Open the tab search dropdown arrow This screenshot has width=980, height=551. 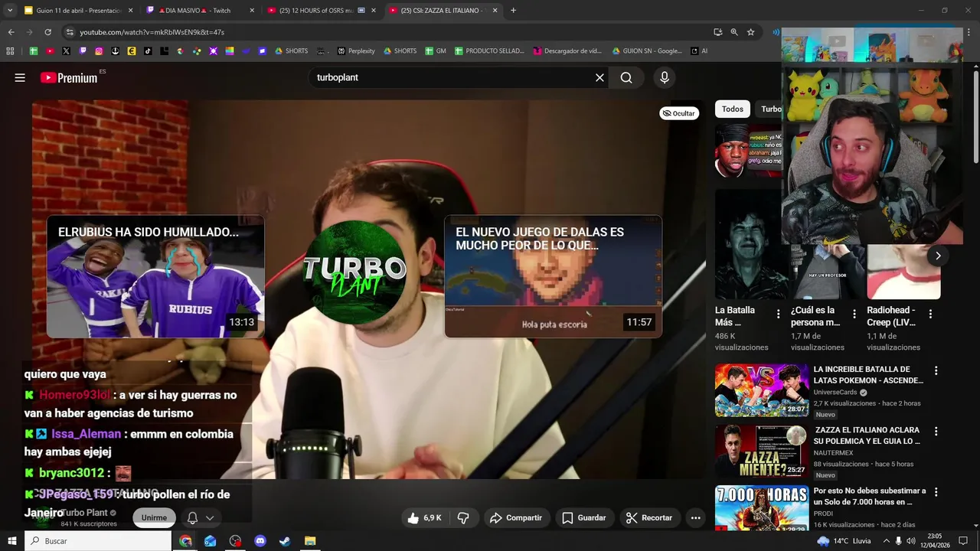(x=10, y=11)
